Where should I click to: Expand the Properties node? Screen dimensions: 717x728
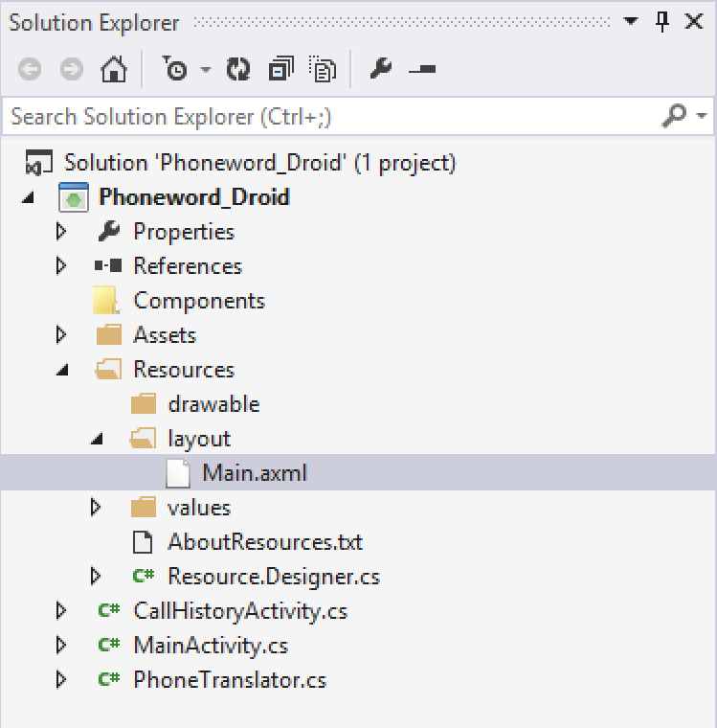[62, 232]
